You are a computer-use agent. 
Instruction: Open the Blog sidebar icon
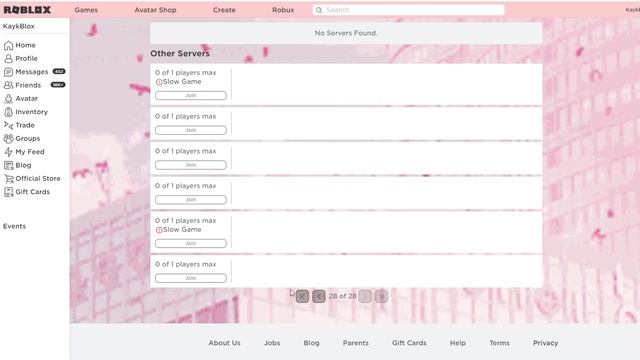click(x=8, y=165)
